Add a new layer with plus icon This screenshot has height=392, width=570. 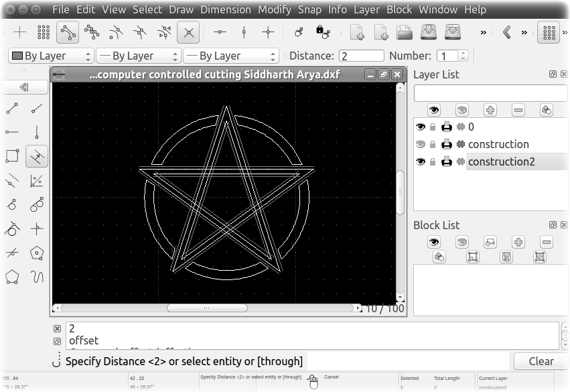(x=490, y=110)
